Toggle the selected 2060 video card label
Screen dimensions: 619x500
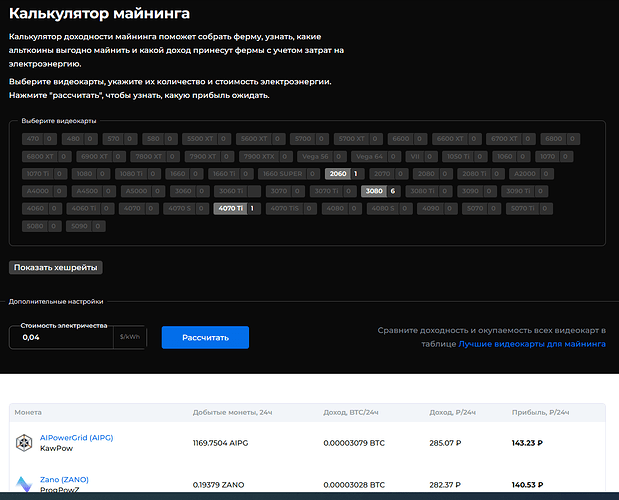[336, 173]
